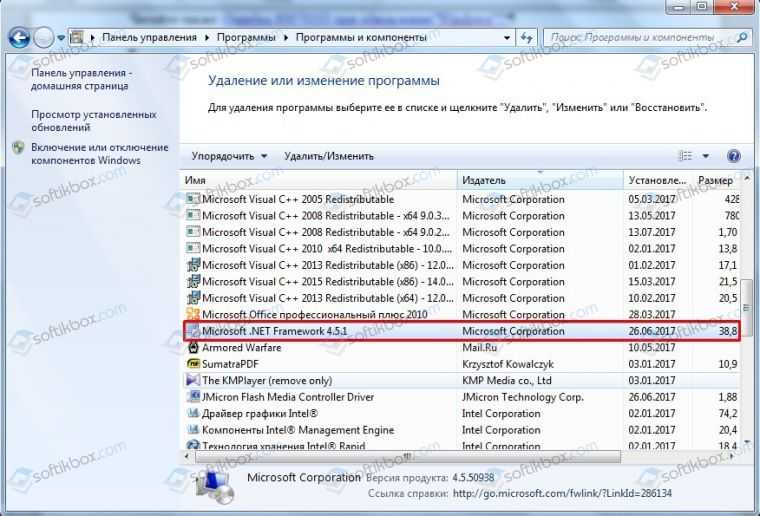Viewport: 760px width, 516px height.
Task: Click icon of Visual C++ 2005 Redistributable
Action: tap(193, 199)
